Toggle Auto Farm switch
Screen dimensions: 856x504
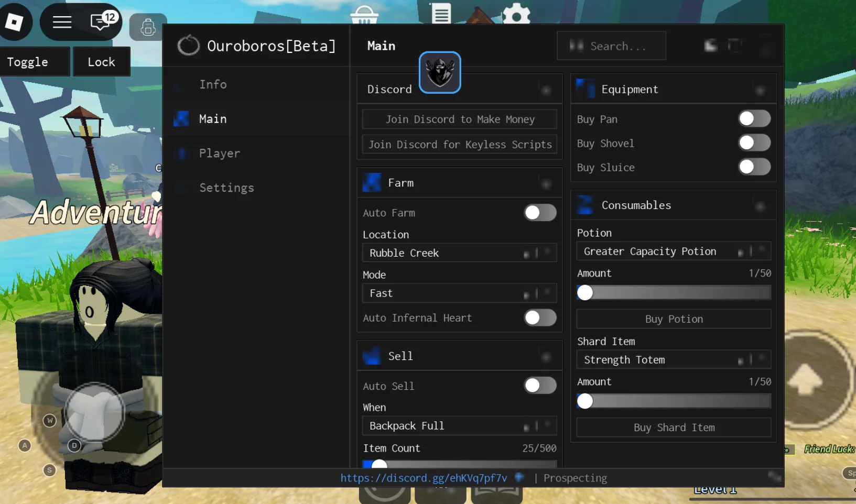click(540, 213)
